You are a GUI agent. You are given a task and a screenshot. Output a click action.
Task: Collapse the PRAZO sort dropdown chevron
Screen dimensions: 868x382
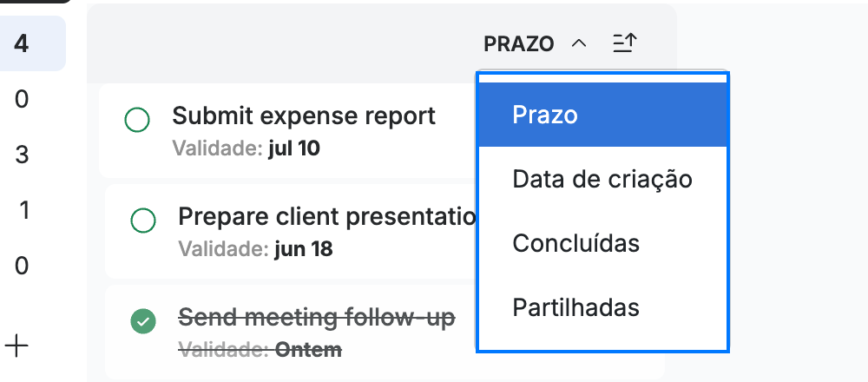[578, 43]
